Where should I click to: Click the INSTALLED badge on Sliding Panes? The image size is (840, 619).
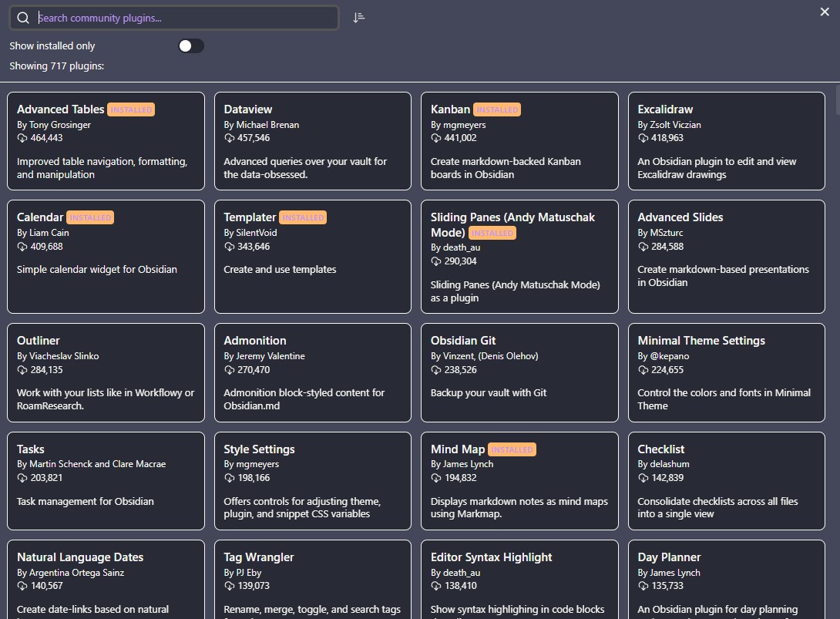492,233
